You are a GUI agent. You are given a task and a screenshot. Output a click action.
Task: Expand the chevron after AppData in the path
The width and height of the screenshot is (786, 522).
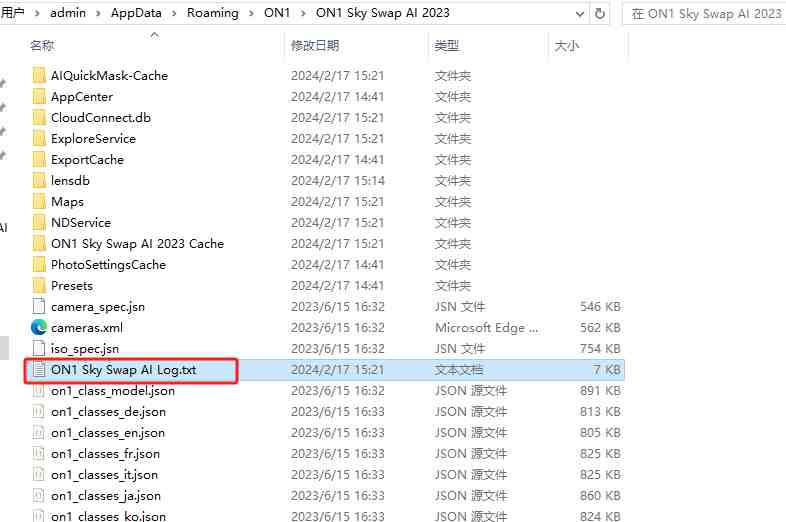point(174,14)
